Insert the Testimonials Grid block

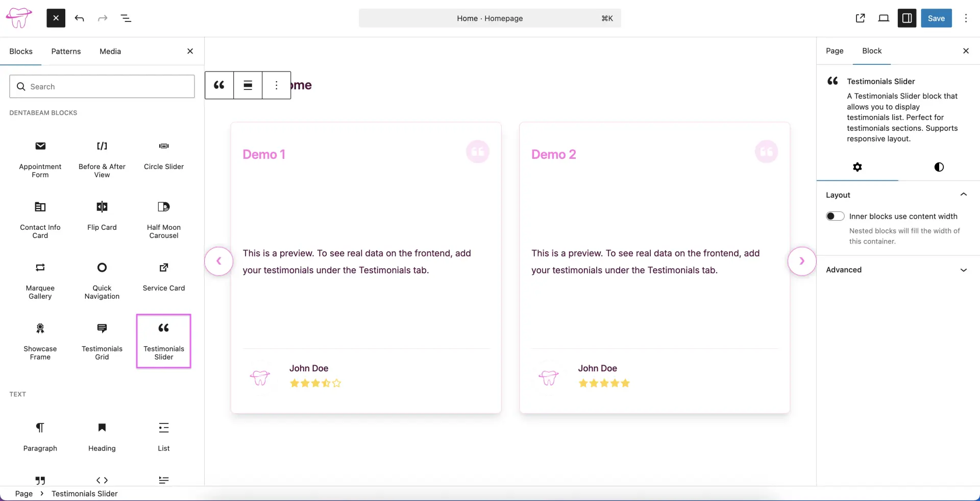102,341
